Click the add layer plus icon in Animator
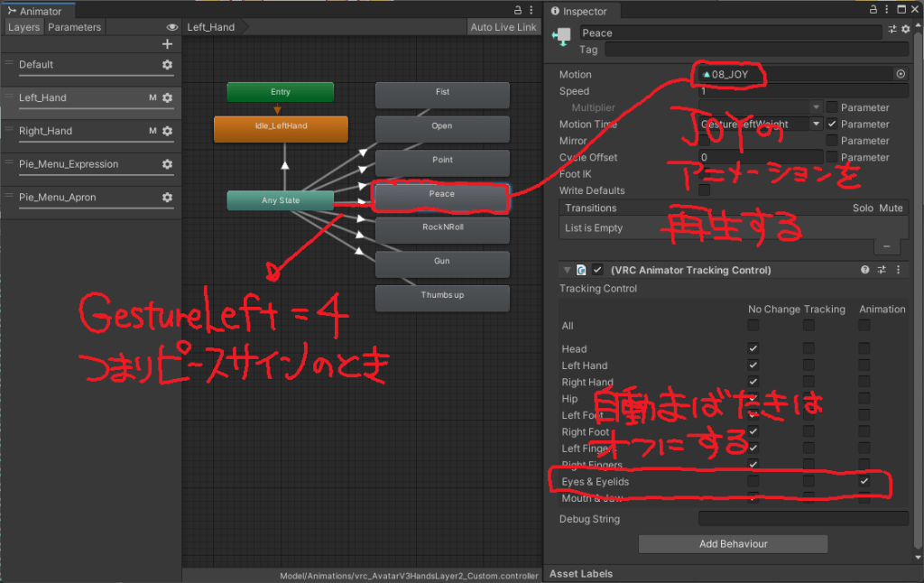The width and height of the screenshot is (924, 583). [168, 43]
